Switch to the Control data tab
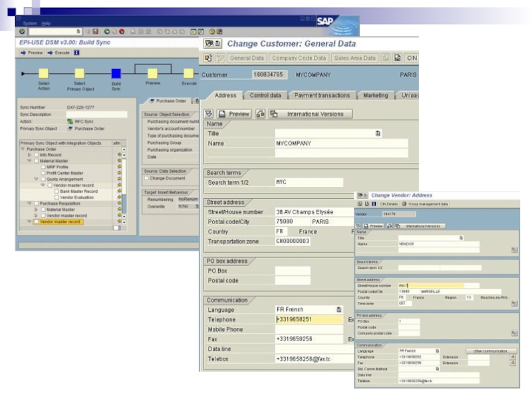The height and width of the screenshot is (399, 532). (265, 95)
